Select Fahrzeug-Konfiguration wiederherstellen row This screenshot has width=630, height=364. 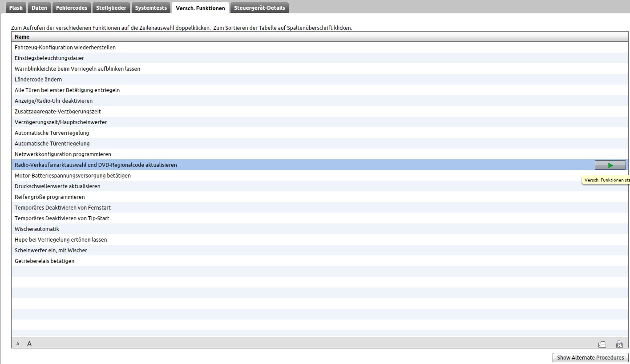[x=65, y=48]
